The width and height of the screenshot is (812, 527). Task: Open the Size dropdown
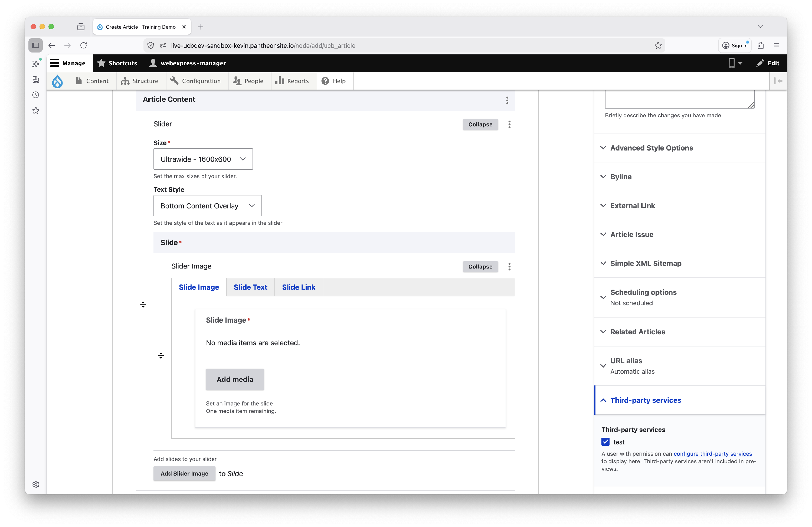[x=203, y=159]
